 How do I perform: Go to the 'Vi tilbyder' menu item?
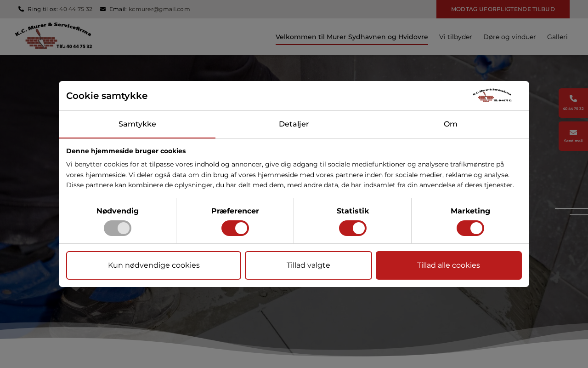(x=456, y=37)
